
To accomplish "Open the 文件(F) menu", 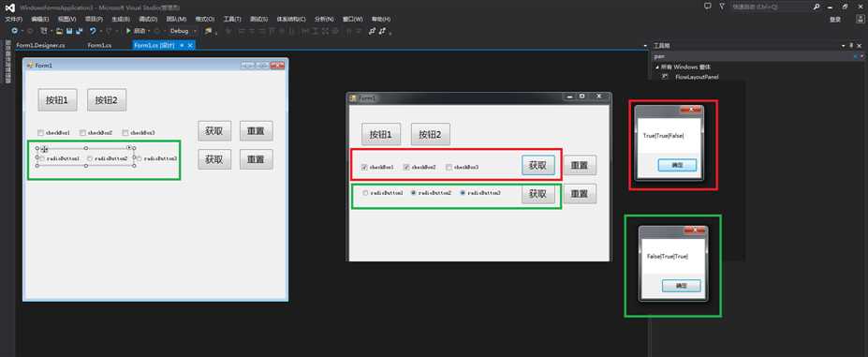I will click(14, 19).
